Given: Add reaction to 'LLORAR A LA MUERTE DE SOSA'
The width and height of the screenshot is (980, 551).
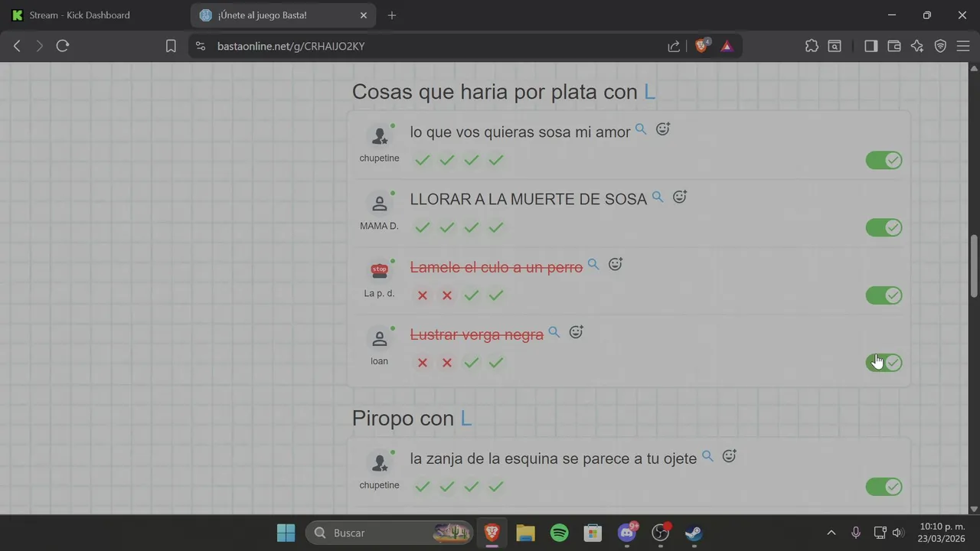Looking at the screenshot, I should coord(680,197).
